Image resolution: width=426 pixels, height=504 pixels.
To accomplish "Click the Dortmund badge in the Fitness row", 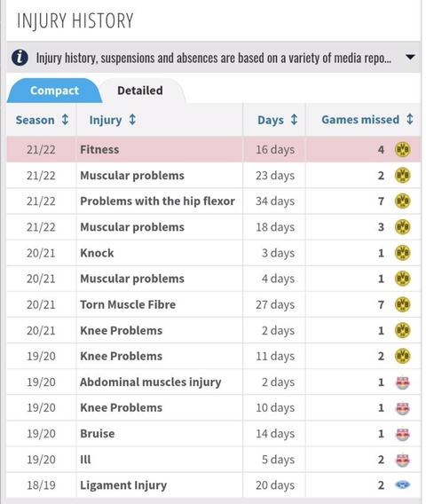I will click(x=402, y=150).
